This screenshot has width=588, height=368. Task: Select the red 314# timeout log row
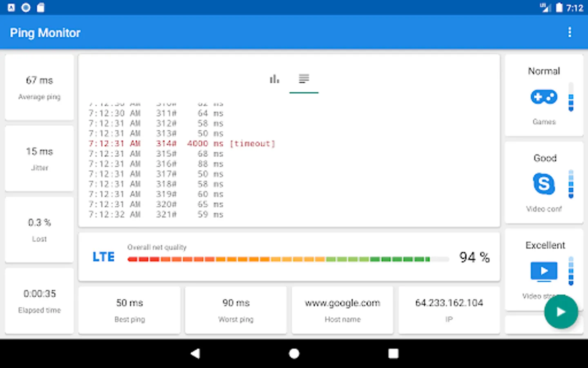182,144
